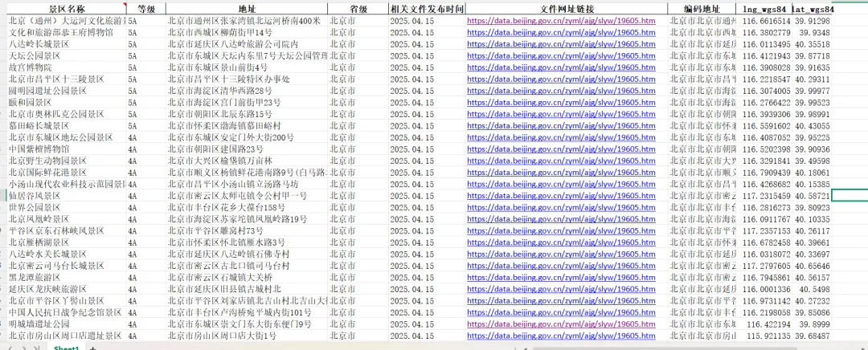This screenshot has width=868, height=350.
Task: Select the cell 中国紫檀博物馆
Action: tap(67, 149)
